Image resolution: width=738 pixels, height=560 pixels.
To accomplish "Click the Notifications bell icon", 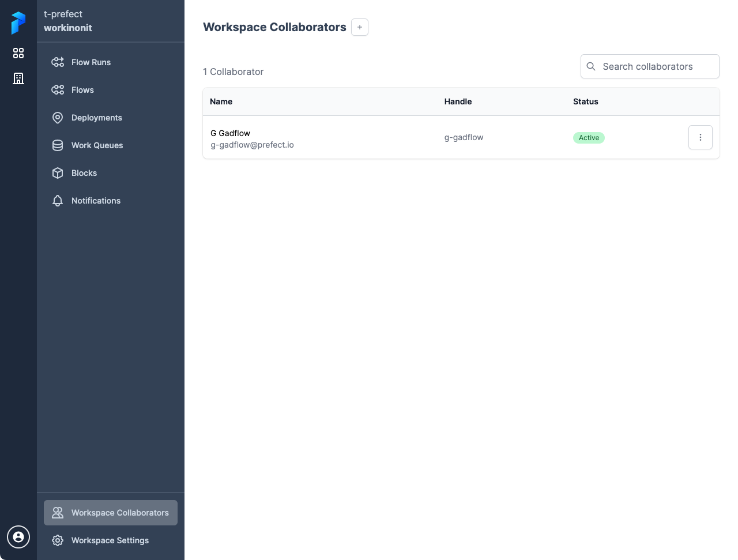I will point(58,201).
